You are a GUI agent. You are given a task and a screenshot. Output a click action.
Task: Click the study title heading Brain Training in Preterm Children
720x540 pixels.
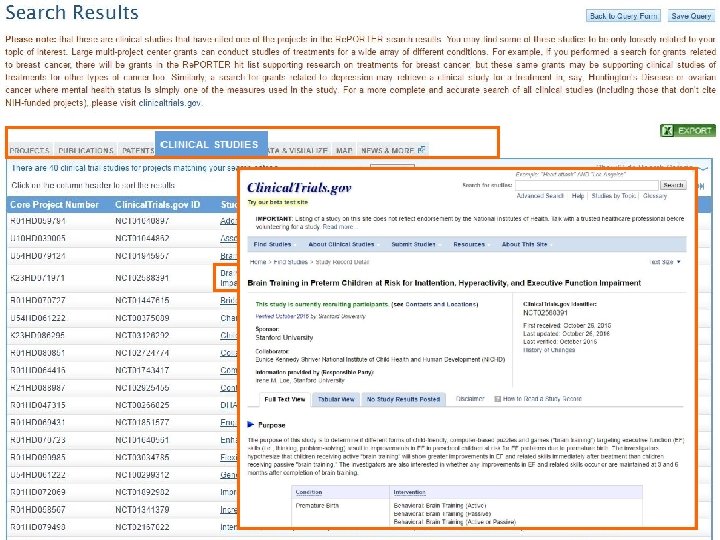(x=444, y=283)
